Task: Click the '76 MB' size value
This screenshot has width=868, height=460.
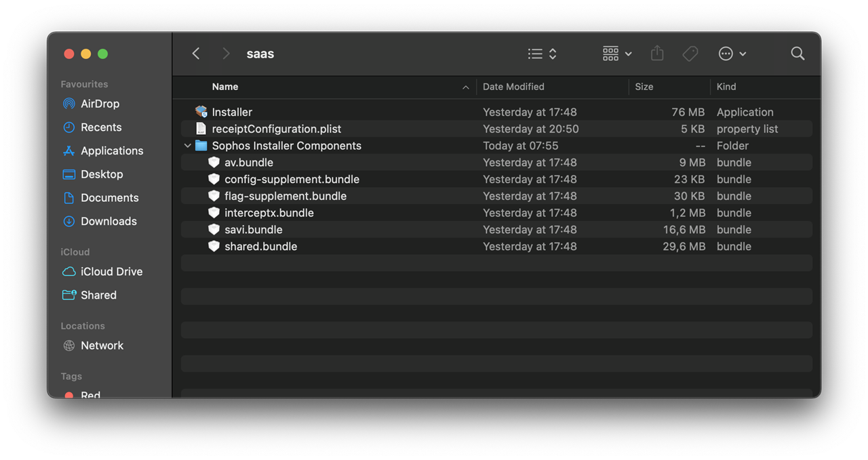Action: [688, 112]
